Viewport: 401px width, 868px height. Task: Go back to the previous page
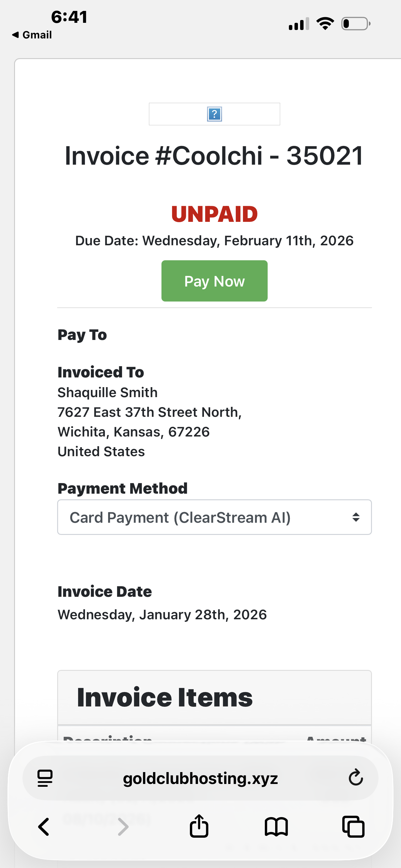[x=44, y=826]
